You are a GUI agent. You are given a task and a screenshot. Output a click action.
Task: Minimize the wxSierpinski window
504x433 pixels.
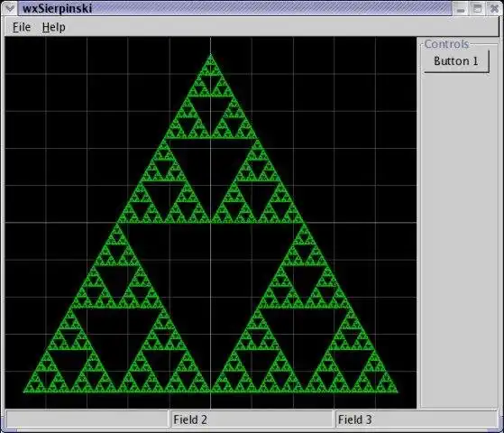coord(461,9)
